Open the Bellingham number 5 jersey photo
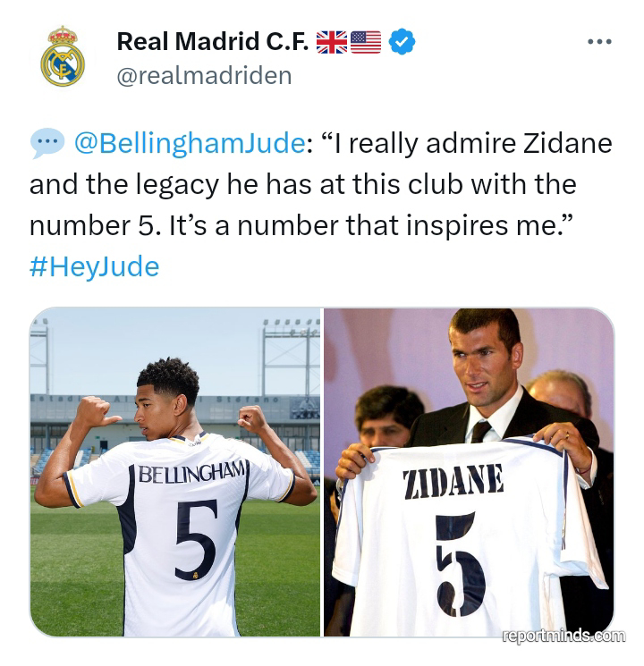644x666 pixels. click(174, 472)
